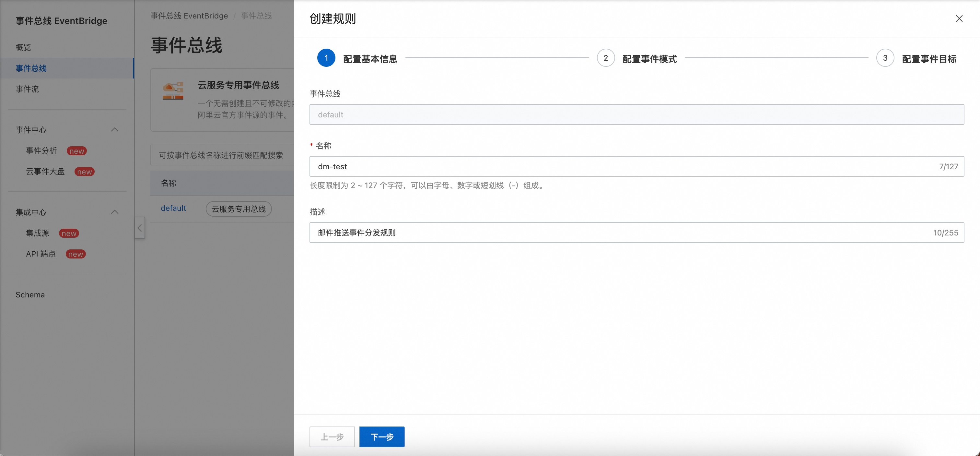Open Schema in the sidebar
The image size is (980, 456).
30,294
